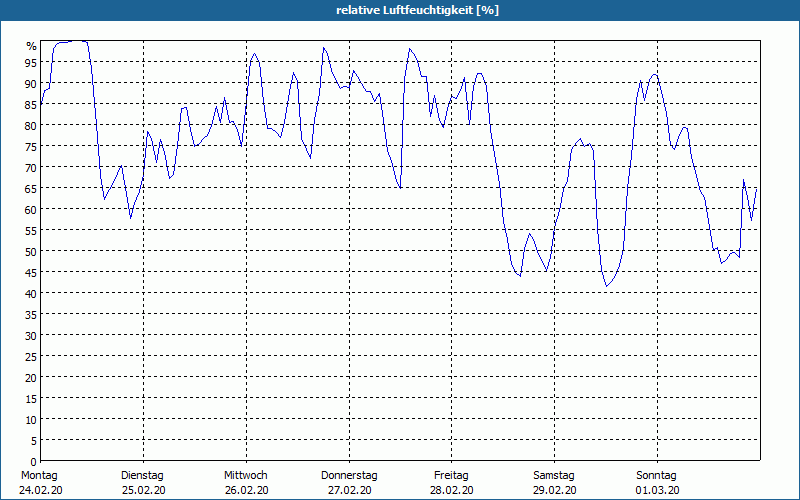The image size is (800, 500).
Task: Click the y-axis value "50"
Action: (31, 252)
